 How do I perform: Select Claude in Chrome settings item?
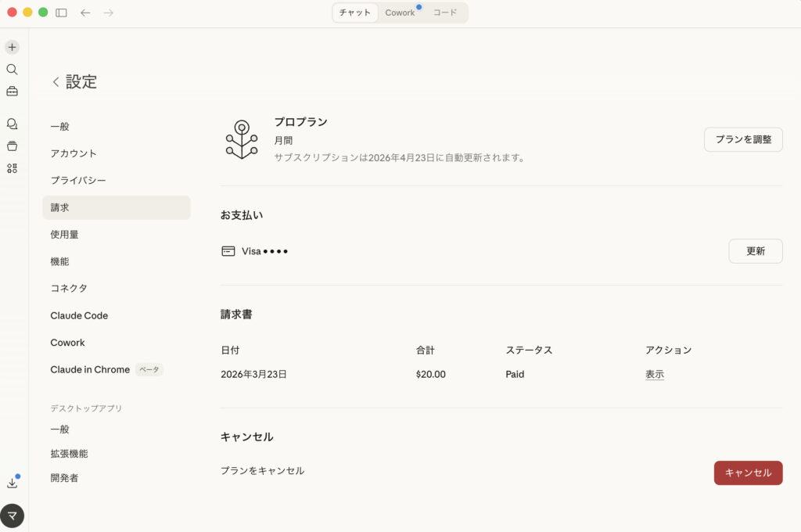click(90, 369)
